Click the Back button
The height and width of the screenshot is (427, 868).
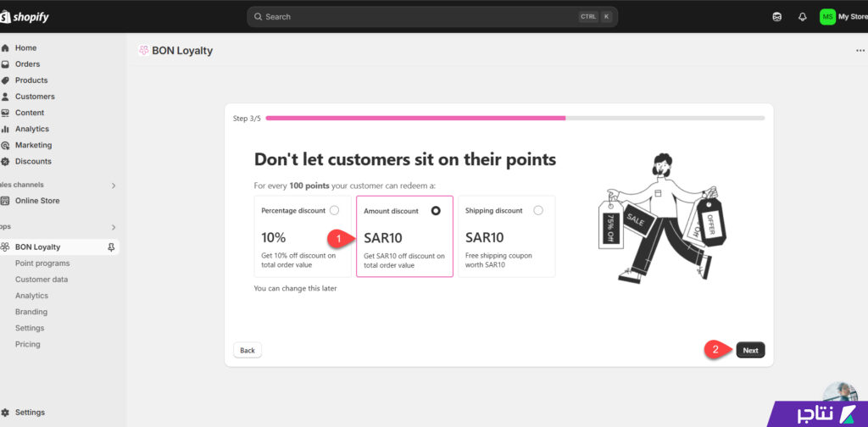(248, 350)
